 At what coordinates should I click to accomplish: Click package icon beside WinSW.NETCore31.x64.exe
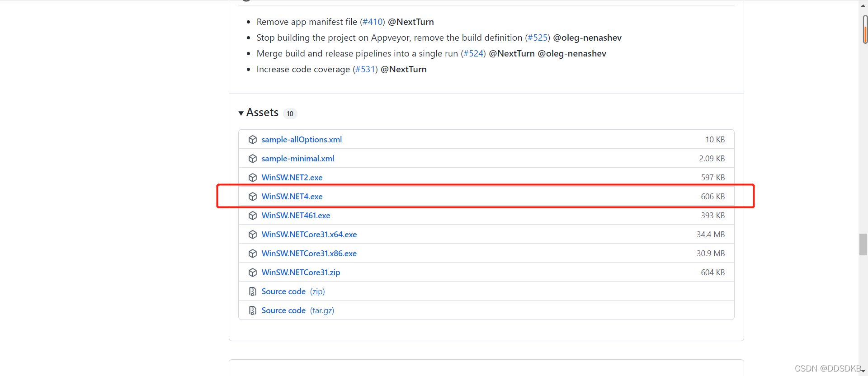pos(253,235)
